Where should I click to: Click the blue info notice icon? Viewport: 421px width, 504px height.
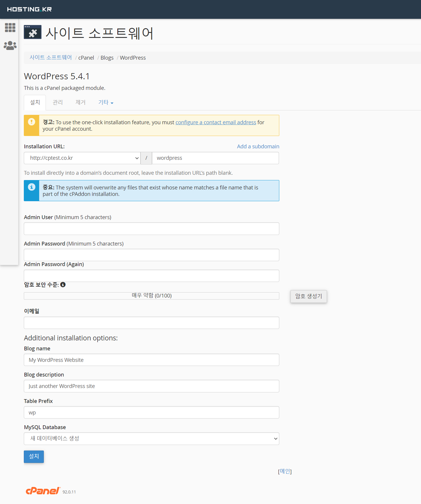[31, 187]
